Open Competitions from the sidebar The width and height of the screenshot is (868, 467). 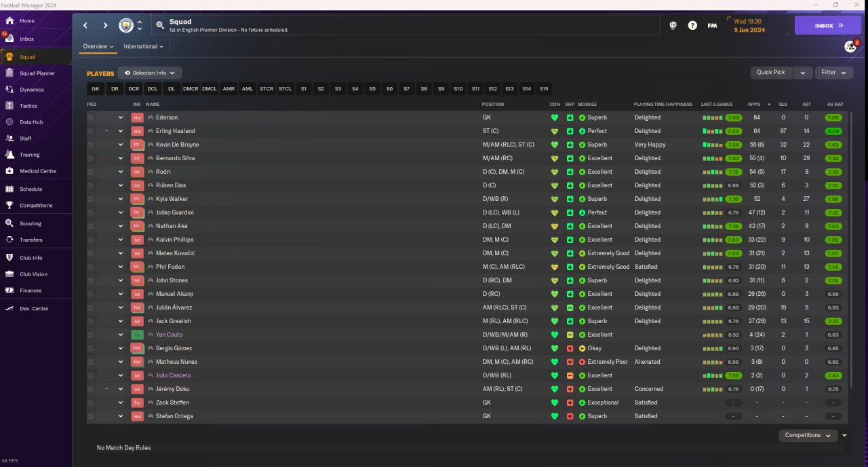click(x=35, y=206)
